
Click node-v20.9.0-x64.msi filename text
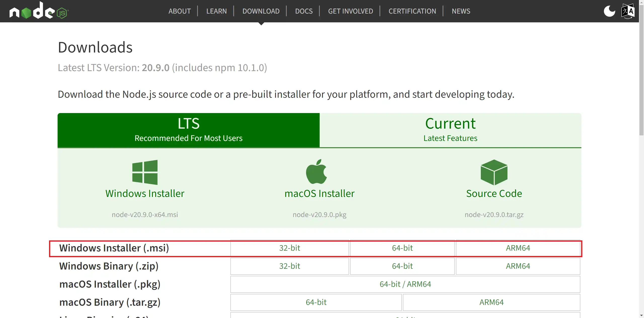tap(145, 215)
